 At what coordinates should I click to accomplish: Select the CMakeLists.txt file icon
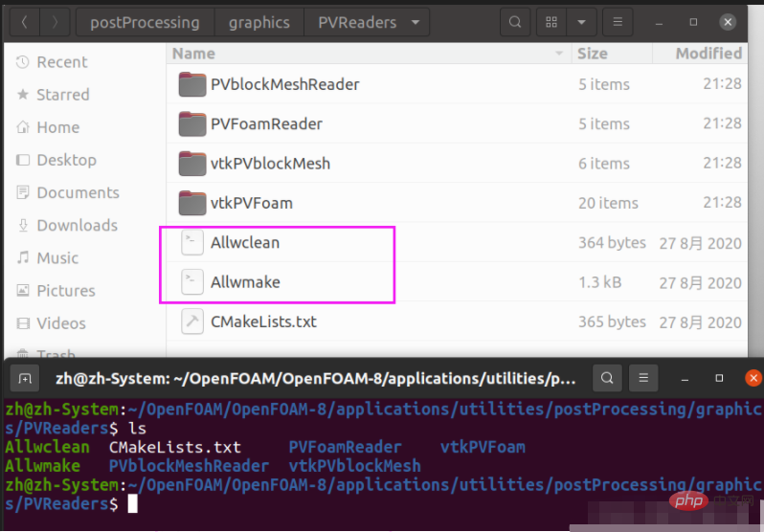(192, 321)
